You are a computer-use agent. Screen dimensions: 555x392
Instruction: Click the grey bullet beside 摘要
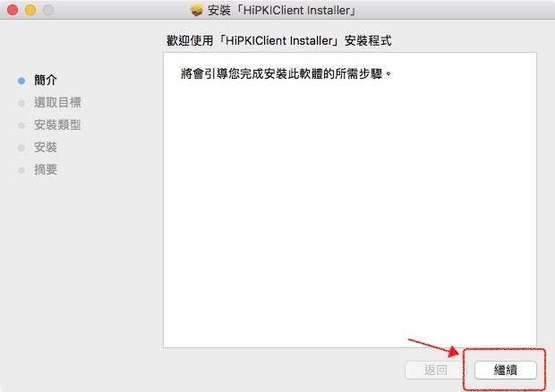pos(21,170)
